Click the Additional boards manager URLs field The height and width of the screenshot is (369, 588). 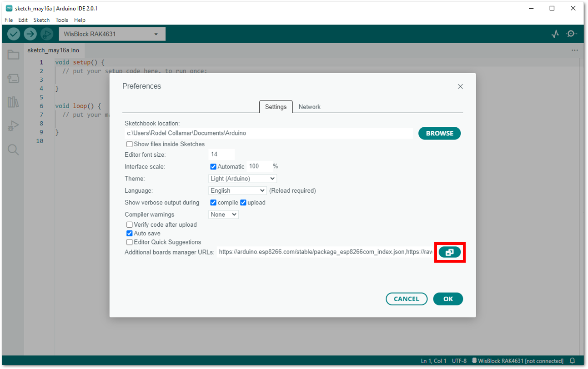(325, 252)
